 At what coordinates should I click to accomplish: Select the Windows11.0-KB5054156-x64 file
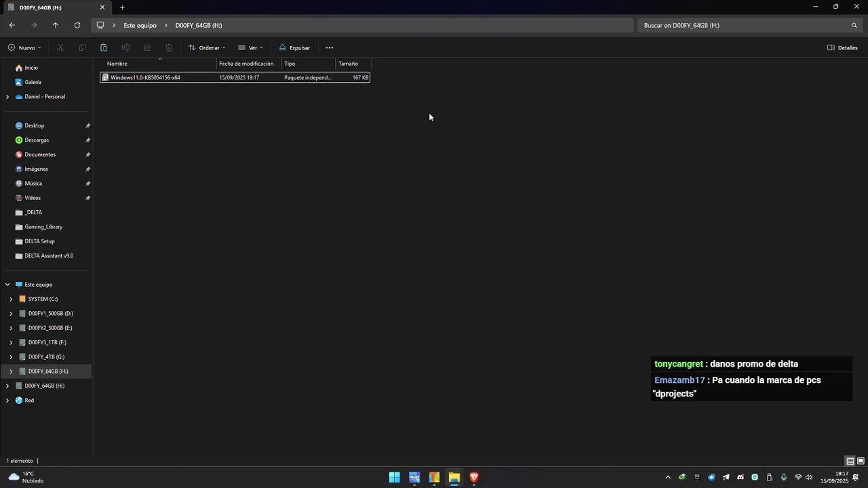235,77
